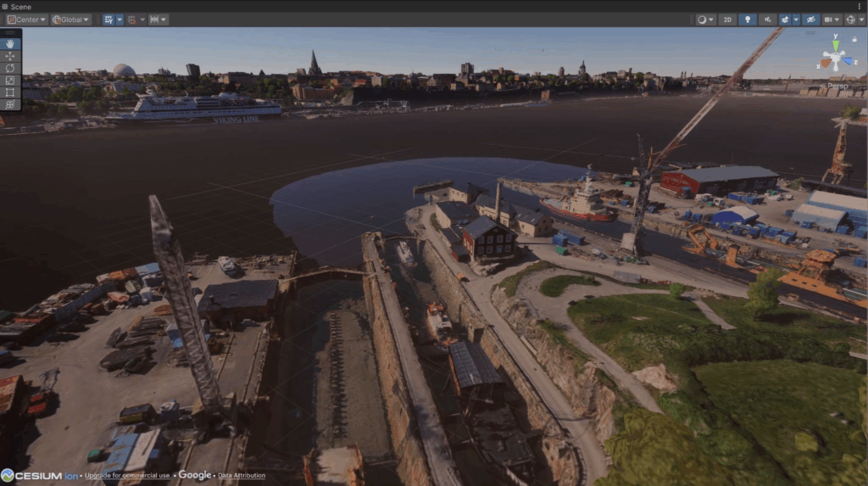
Task: Open the Center pivot mode dropdown
Action: click(x=26, y=20)
